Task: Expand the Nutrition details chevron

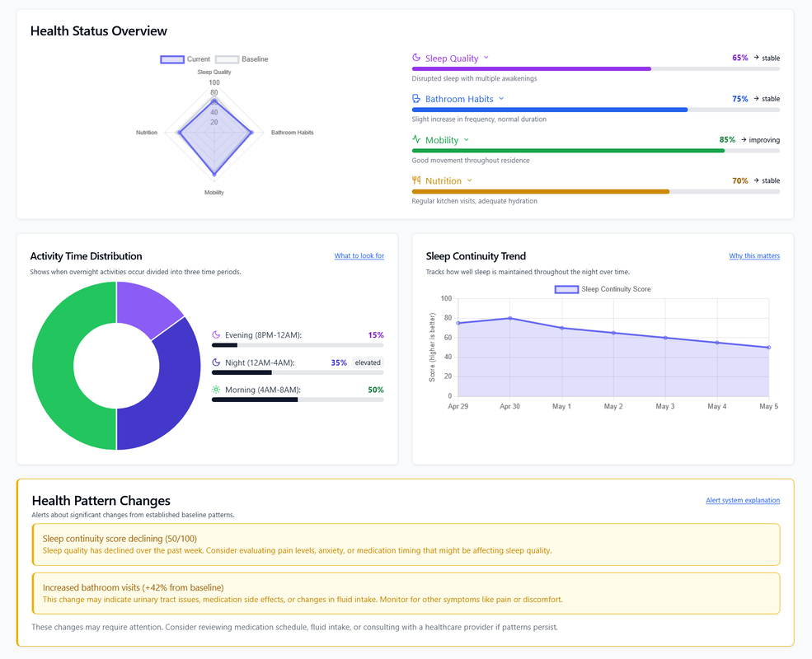Action: (469, 180)
